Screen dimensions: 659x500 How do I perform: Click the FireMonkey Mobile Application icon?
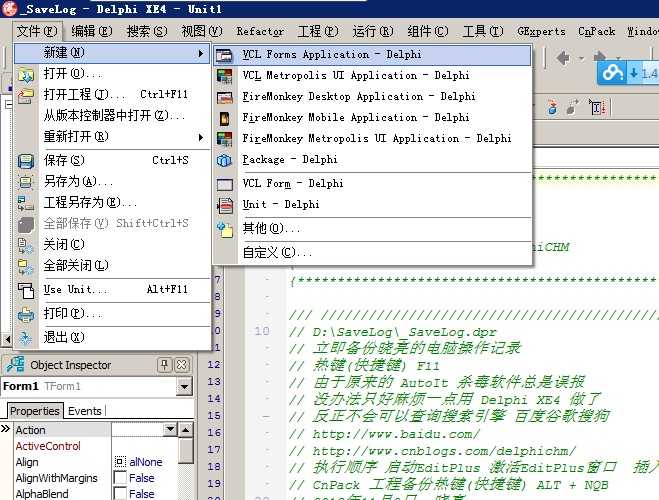224,118
